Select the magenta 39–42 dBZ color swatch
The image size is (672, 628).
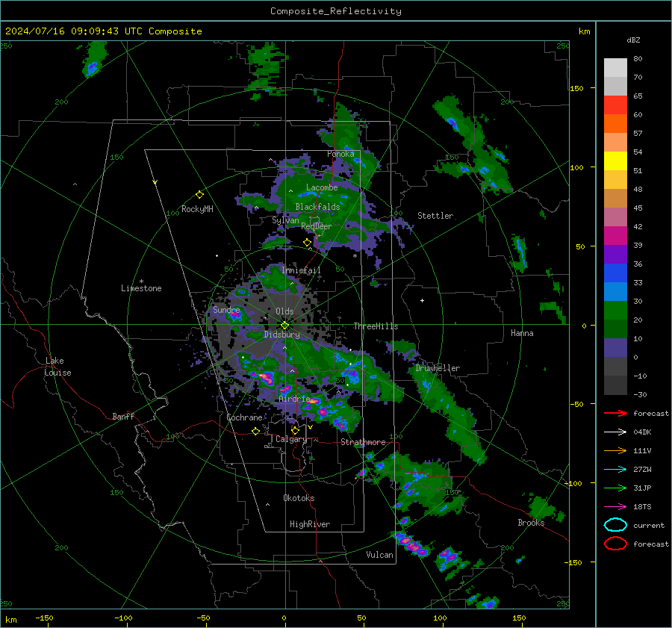(x=615, y=236)
